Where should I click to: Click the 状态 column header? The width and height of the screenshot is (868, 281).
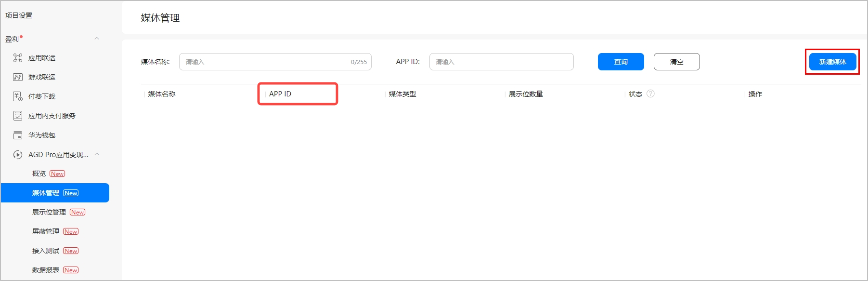[635, 94]
